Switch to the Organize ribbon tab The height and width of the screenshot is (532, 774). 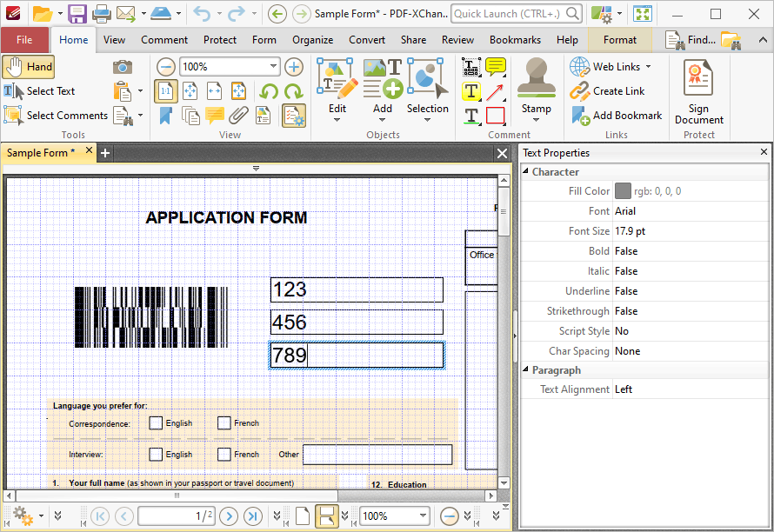(x=312, y=40)
